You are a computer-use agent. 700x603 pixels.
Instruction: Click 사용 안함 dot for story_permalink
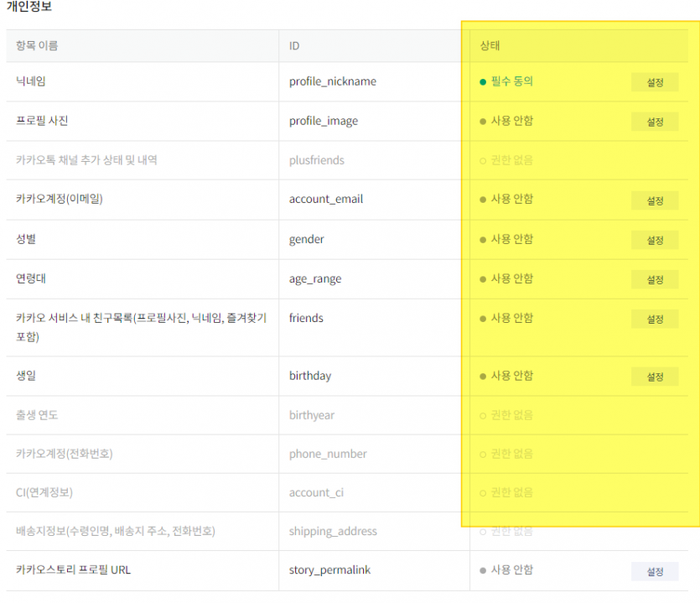coord(483,570)
